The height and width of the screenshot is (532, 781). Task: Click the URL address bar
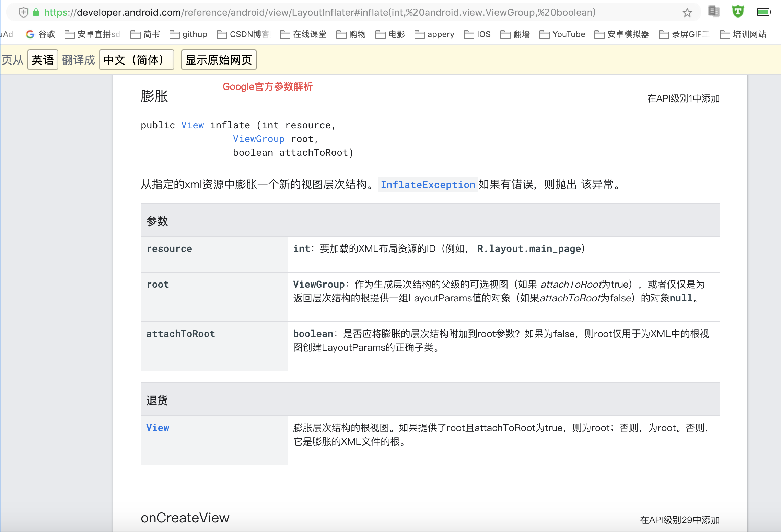tap(336, 12)
